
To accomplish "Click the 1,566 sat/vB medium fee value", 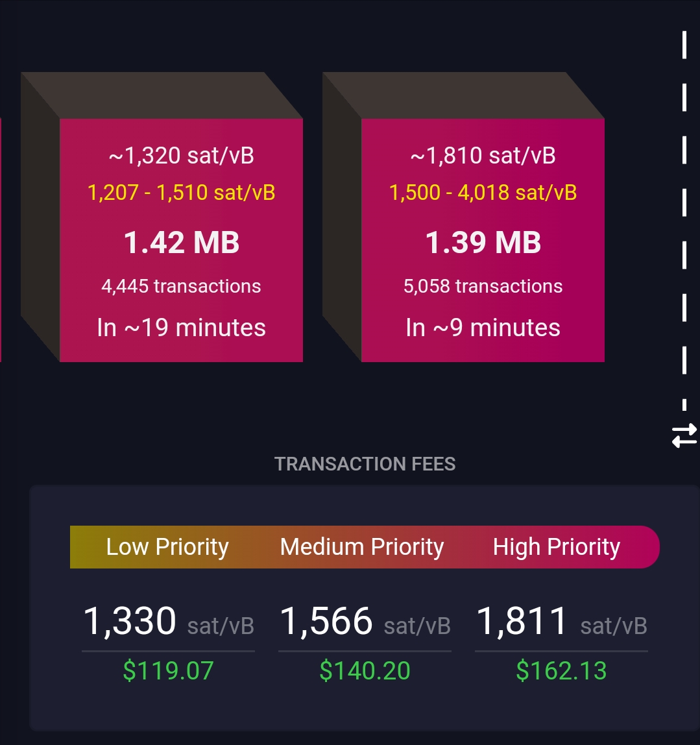I will click(x=365, y=622).
